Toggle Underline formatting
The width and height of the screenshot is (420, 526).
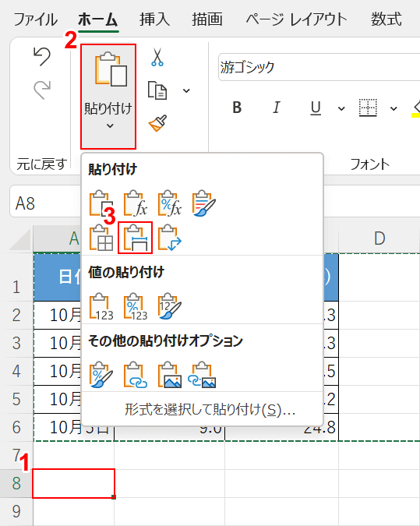316,108
